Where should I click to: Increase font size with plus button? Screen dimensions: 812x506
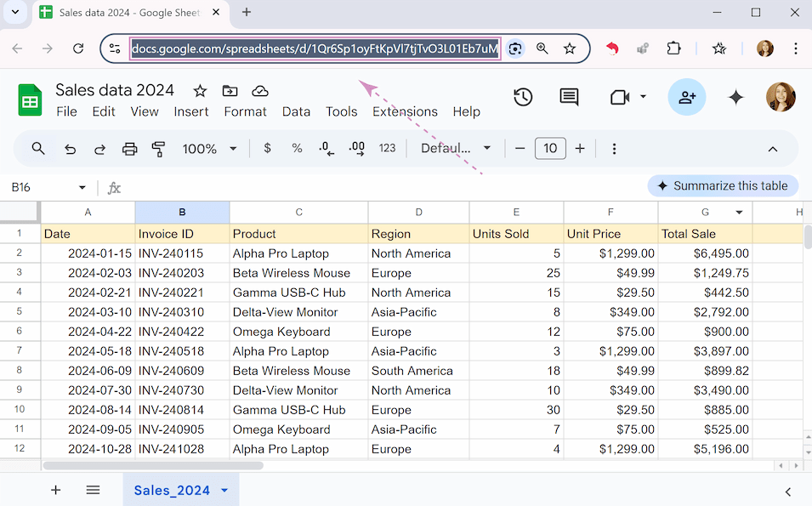(580, 149)
